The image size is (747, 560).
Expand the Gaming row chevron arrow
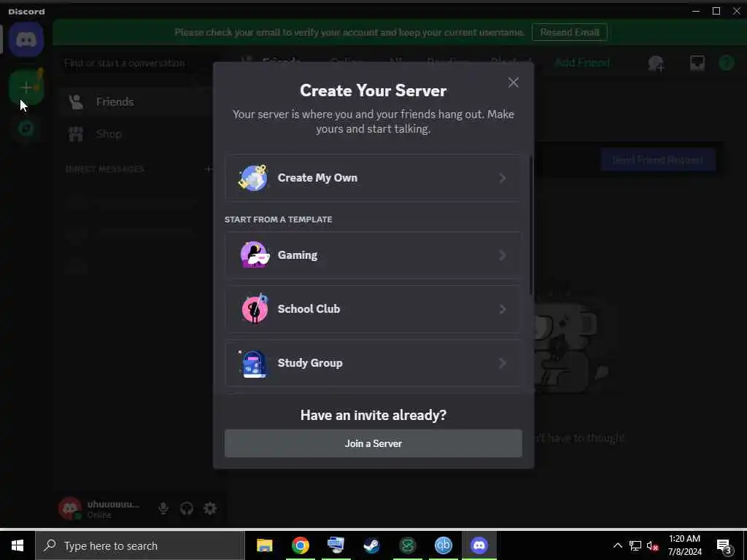[502, 255]
